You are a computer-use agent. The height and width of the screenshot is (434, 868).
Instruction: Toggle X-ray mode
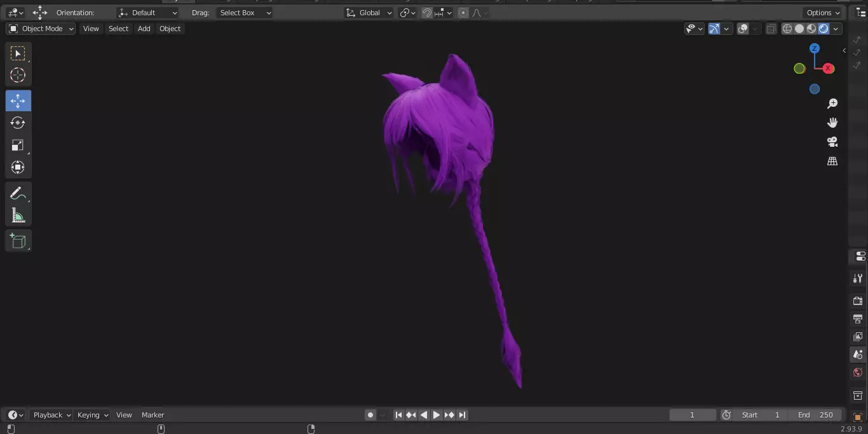point(771,29)
